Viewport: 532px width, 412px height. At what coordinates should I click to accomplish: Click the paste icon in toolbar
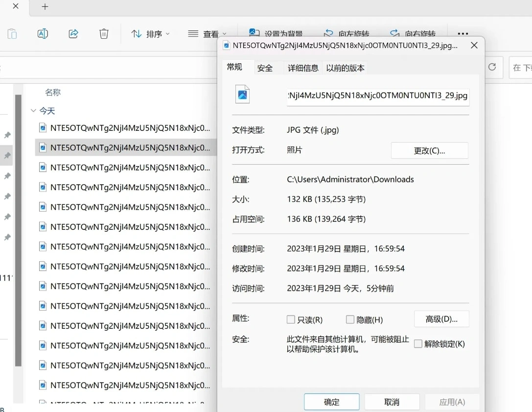pyautogui.click(x=12, y=34)
